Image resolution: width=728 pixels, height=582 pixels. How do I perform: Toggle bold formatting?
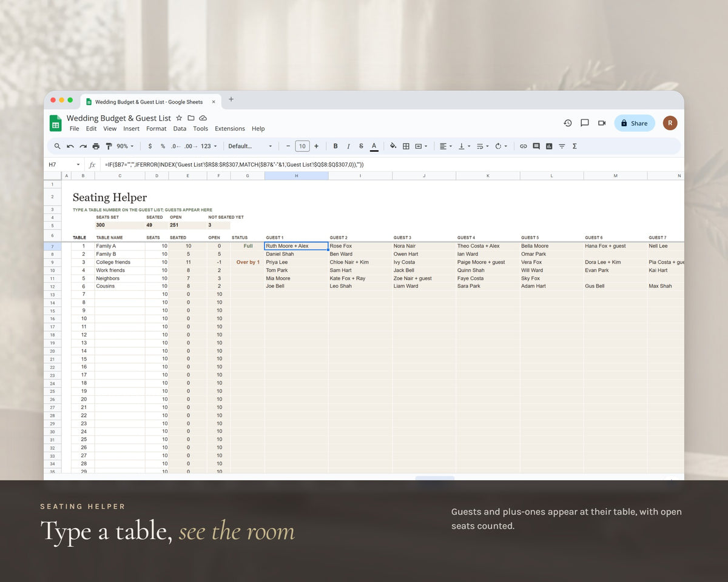click(x=335, y=146)
